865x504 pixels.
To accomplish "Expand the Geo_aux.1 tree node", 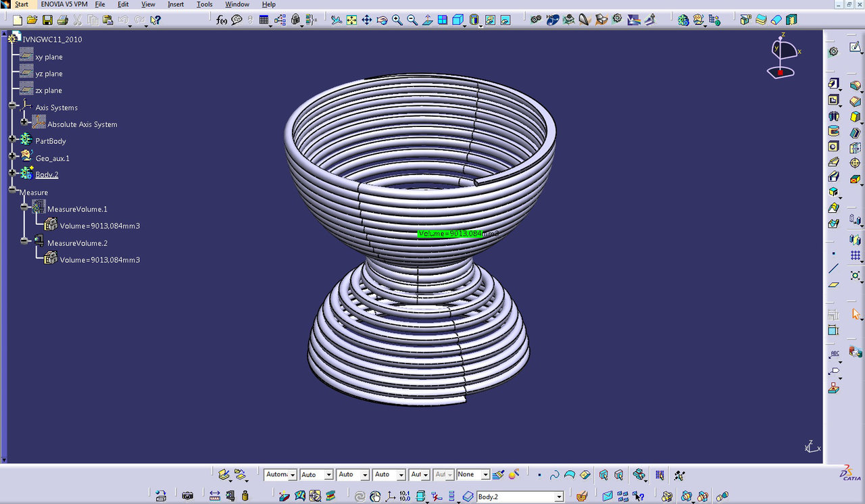I will point(12,156).
